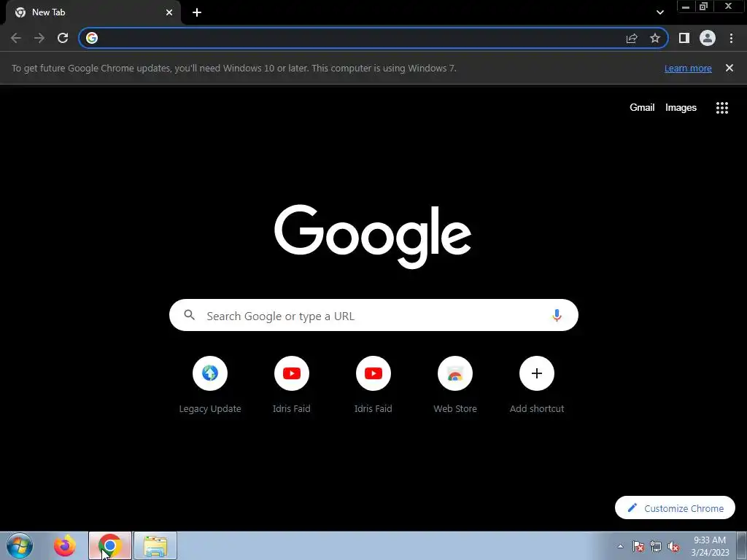Open Windows Explorer from the taskbar
The width and height of the screenshot is (747, 560).
(x=155, y=545)
